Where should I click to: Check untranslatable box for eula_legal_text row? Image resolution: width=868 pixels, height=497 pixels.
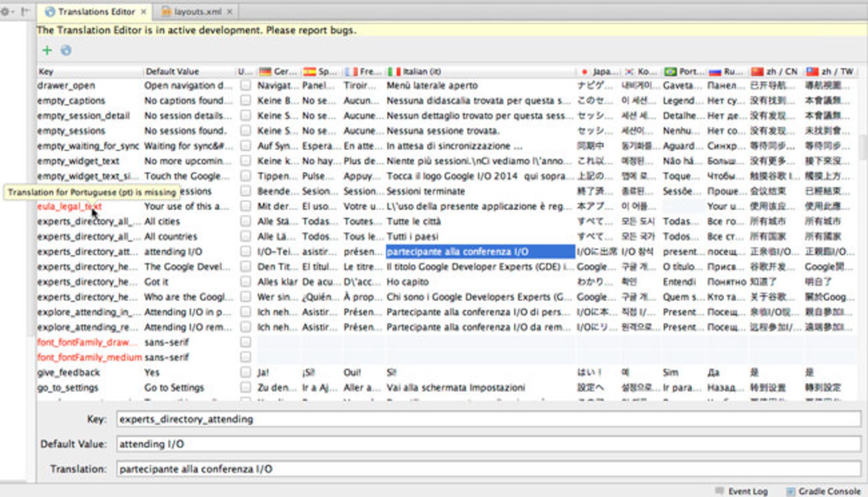(x=245, y=206)
